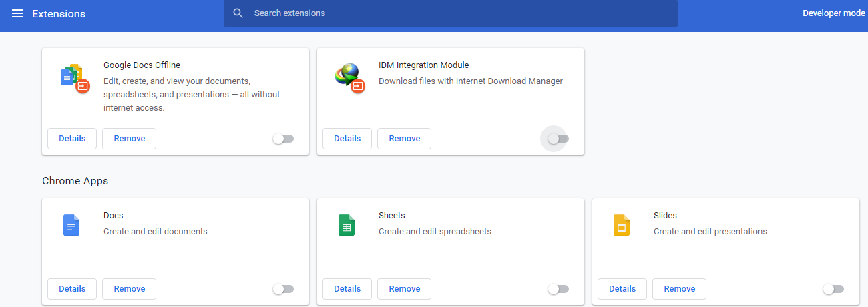Focus the Search extensions field
Image resolution: width=868 pixels, height=307 pixels.
451,13
